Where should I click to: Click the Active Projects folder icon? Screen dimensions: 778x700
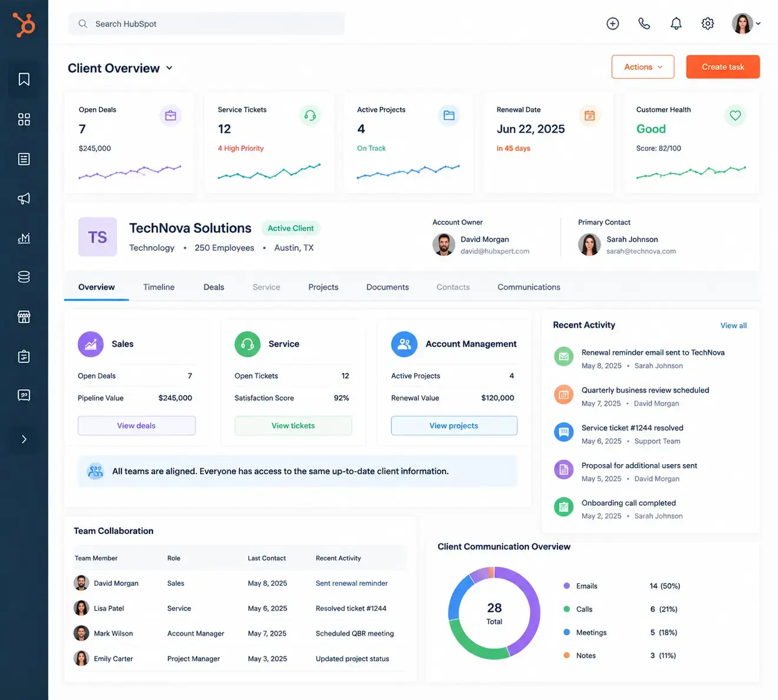click(x=449, y=115)
